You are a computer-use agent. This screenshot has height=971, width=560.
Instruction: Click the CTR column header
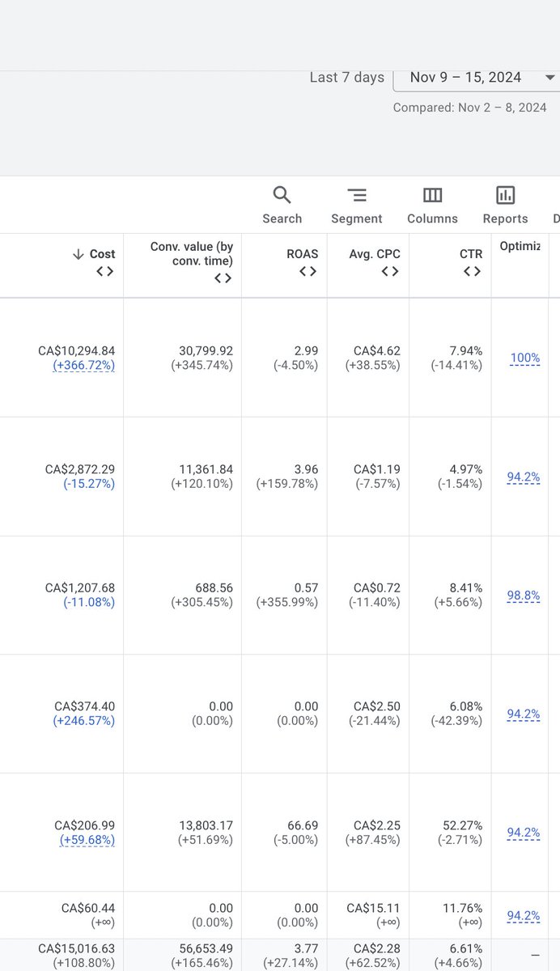point(471,254)
